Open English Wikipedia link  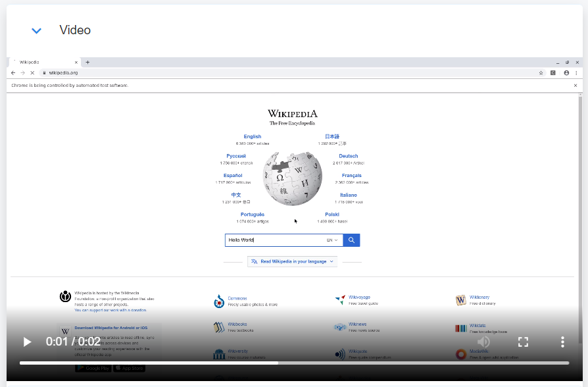pyautogui.click(x=253, y=137)
